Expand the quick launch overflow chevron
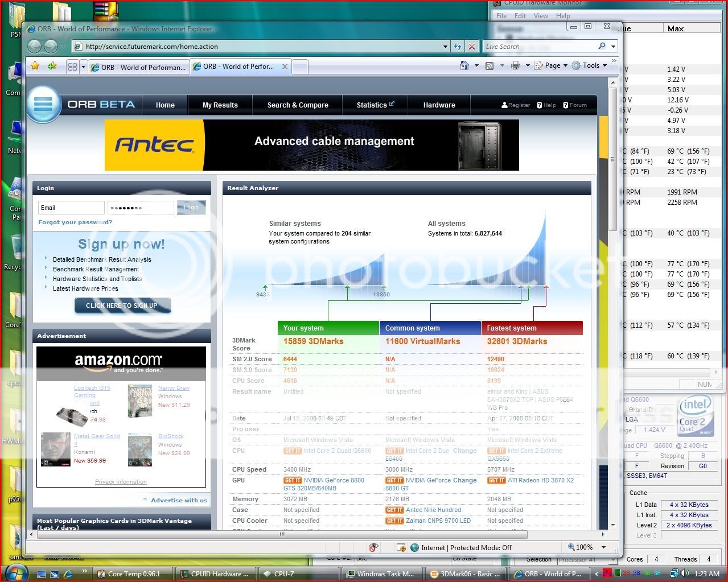This screenshot has width=728, height=582. pos(84,571)
